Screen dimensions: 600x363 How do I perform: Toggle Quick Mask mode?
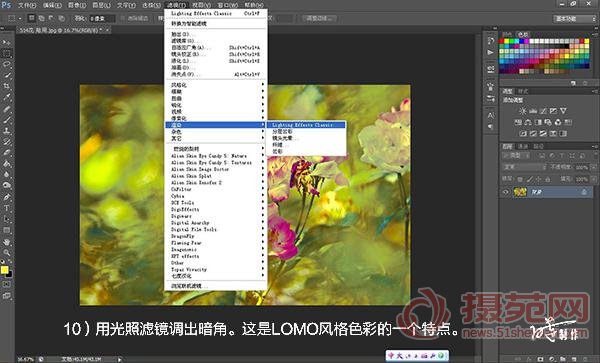coord(7,285)
